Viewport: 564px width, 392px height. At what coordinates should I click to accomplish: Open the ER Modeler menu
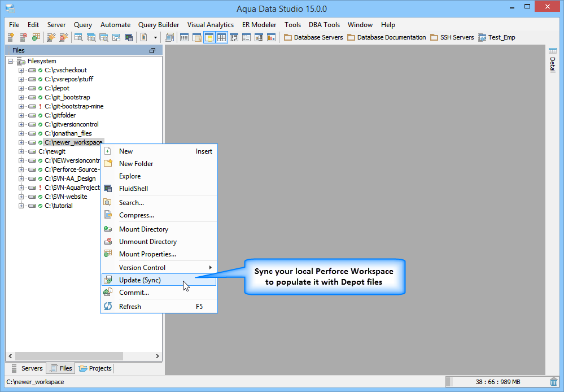pyautogui.click(x=259, y=24)
